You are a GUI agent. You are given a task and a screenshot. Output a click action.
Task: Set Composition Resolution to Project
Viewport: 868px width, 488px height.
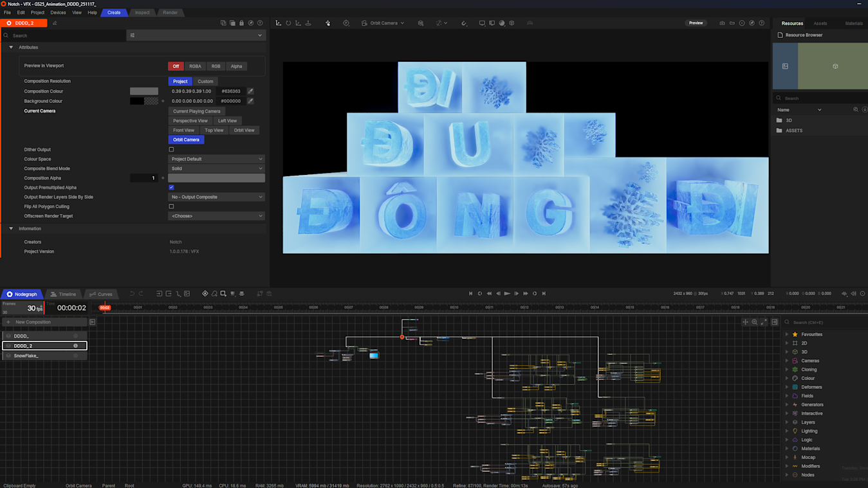tap(180, 82)
